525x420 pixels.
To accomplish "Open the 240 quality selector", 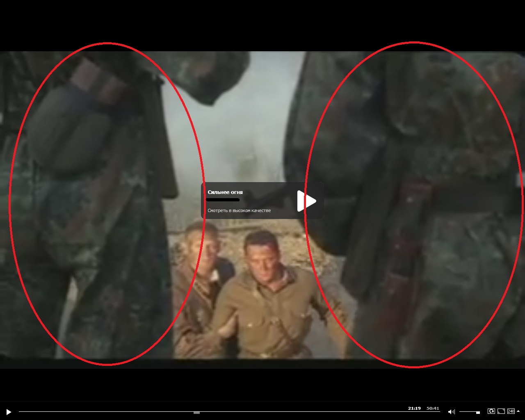I will pyautogui.click(x=511, y=411).
